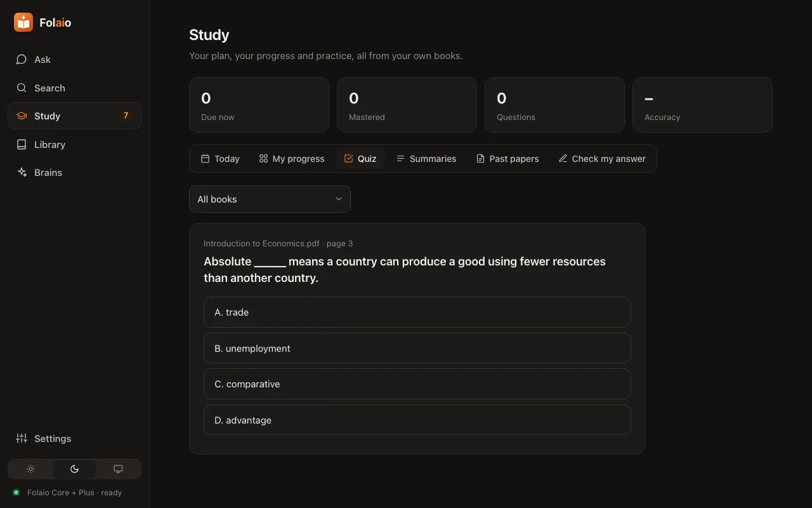Click the Accuracy stat card
The height and width of the screenshot is (508, 812).
(702, 105)
